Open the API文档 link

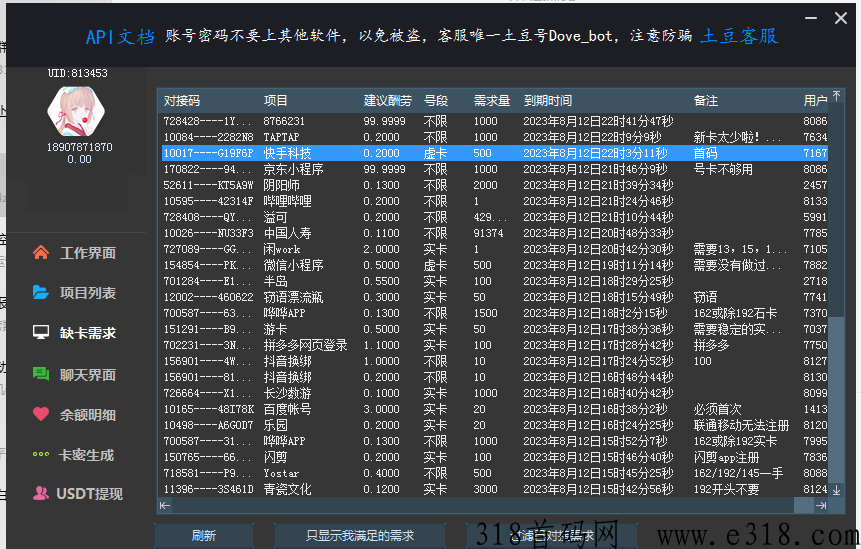pos(120,37)
